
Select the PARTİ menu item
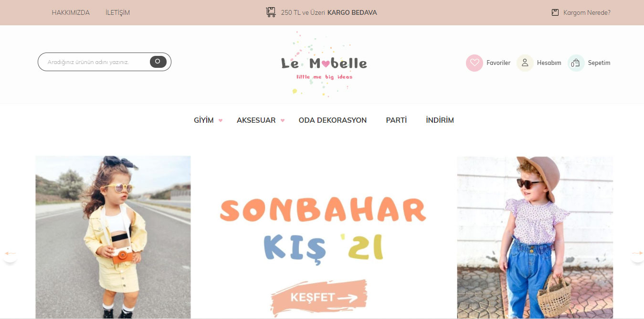[x=396, y=120]
